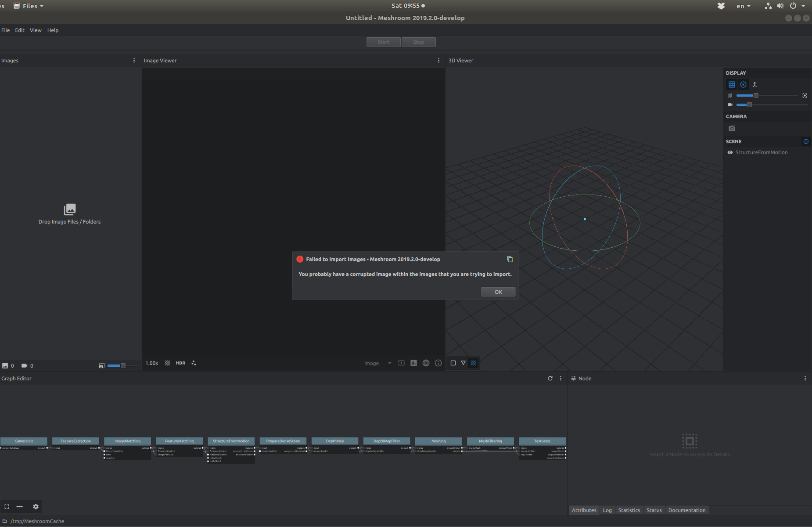This screenshot has height=527, width=812.
Task: Click the square solid render mode icon
Action: (453, 363)
